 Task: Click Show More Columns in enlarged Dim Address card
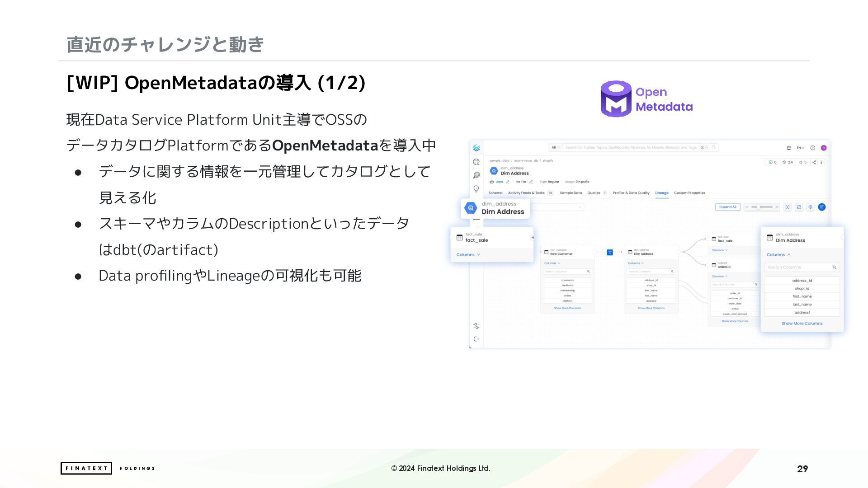(x=802, y=324)
